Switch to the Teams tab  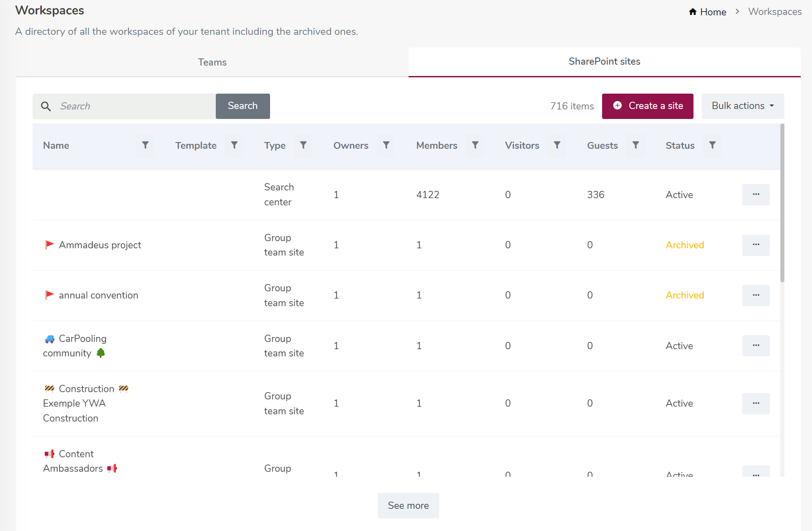click(212, 62)
